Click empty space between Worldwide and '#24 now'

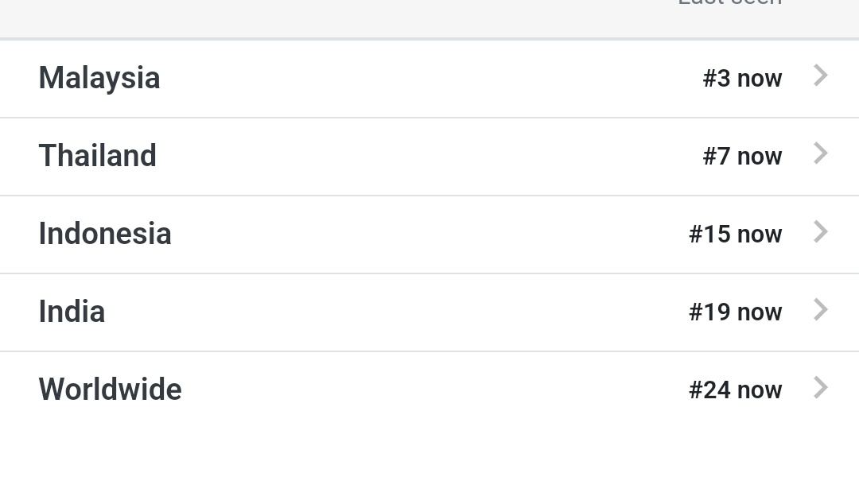[433, 390]
